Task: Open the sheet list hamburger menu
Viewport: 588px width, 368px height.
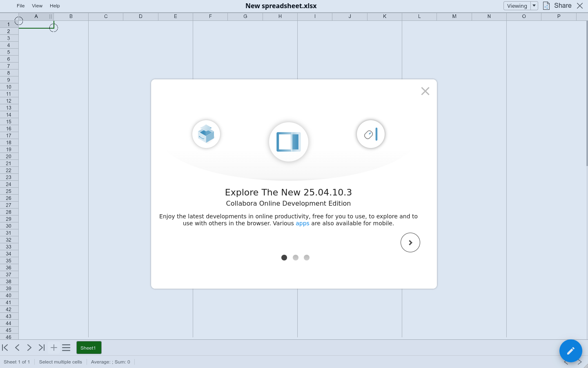Action: 66,348
